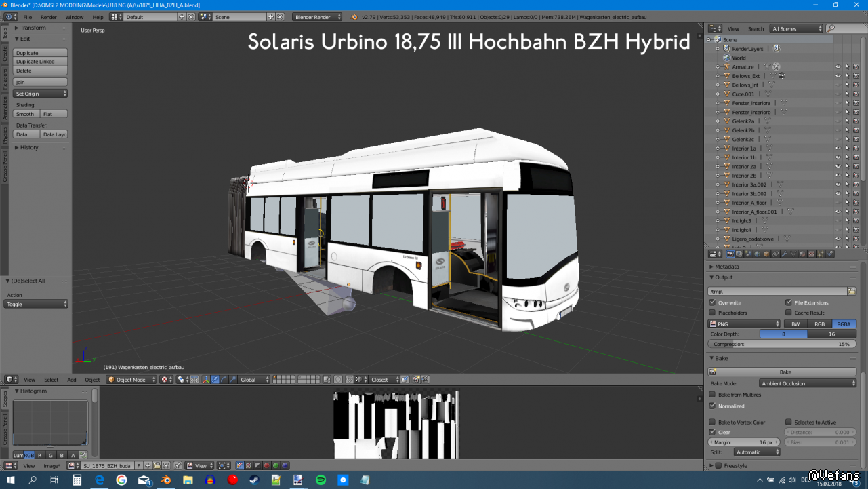Launch Spotify from the taskbar
Viewport: 868px width, 489px height.
pyautogui.click(x=321, y=480)
